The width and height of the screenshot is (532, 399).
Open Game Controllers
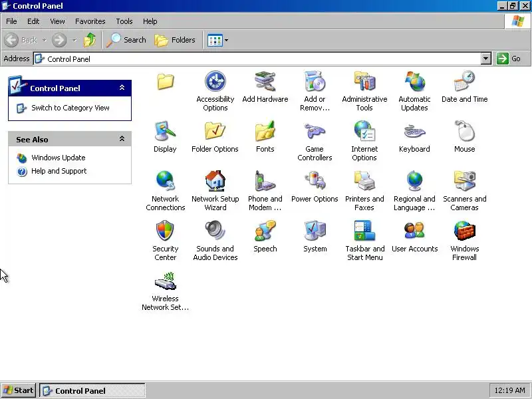tap(315, 131)
